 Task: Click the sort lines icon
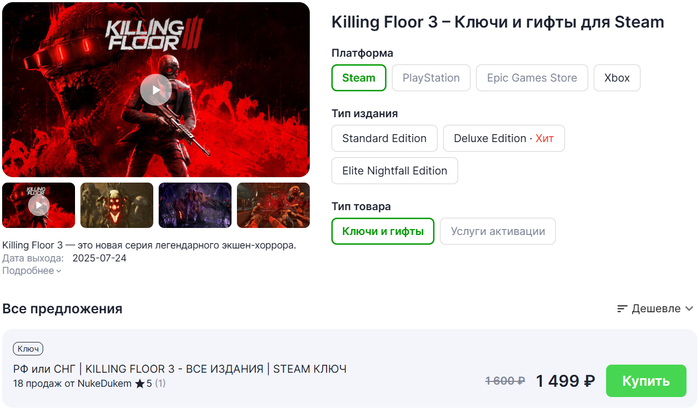tap(622, 309)
